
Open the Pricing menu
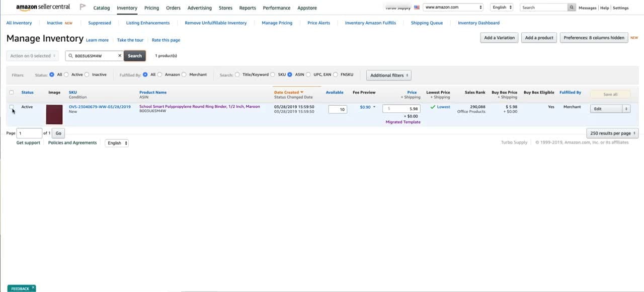[151, 8]
